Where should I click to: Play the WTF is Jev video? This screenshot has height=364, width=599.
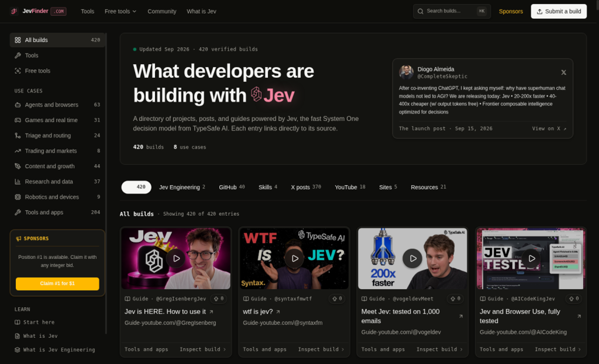pos(294,258)
